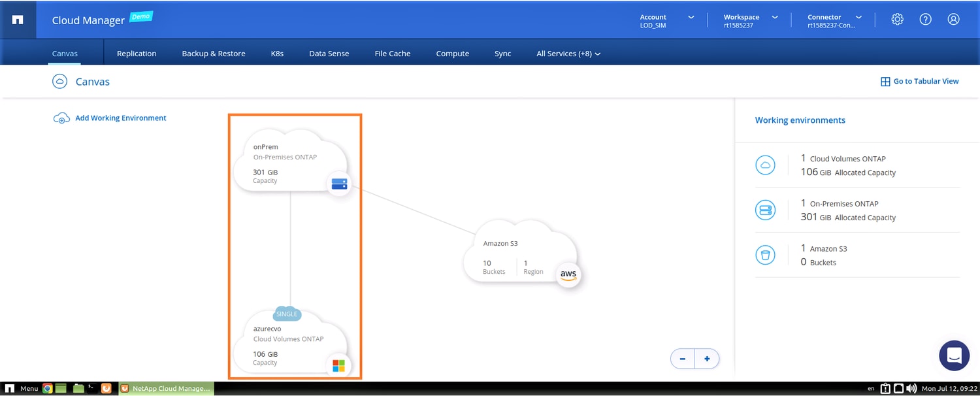Open the Menu button on the taskbar

click(x=22, y=388)
